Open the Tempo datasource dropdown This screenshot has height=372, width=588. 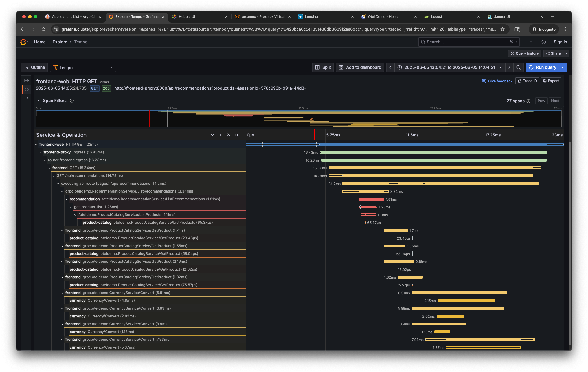[83, 67]
